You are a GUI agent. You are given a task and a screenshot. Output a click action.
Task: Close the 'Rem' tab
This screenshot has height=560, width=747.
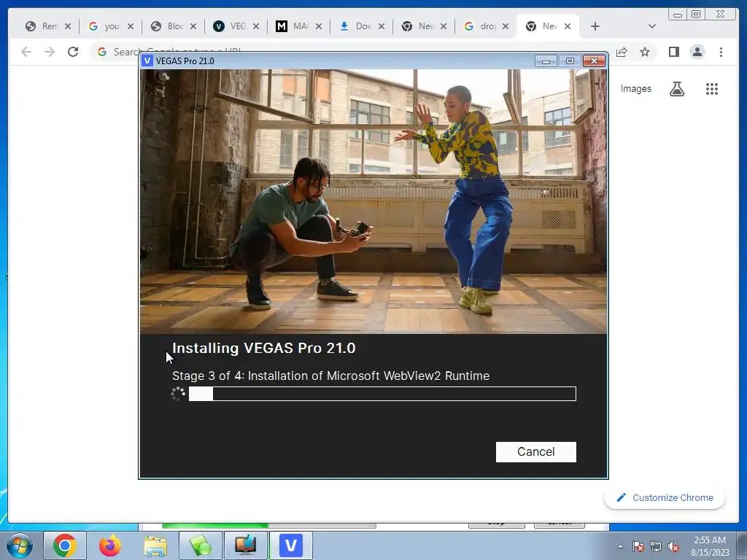[x=68, y=26]
